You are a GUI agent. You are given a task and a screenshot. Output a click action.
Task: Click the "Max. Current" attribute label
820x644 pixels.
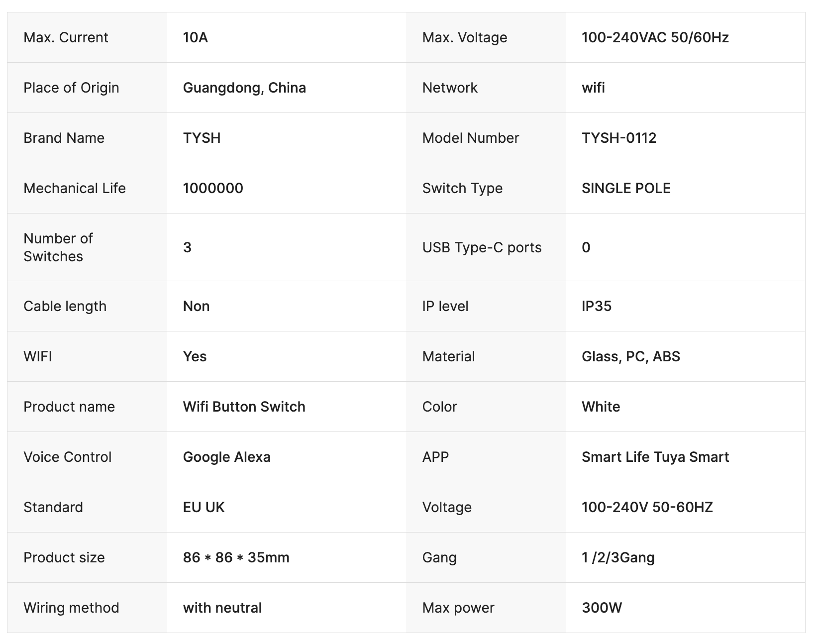point(66,37)
